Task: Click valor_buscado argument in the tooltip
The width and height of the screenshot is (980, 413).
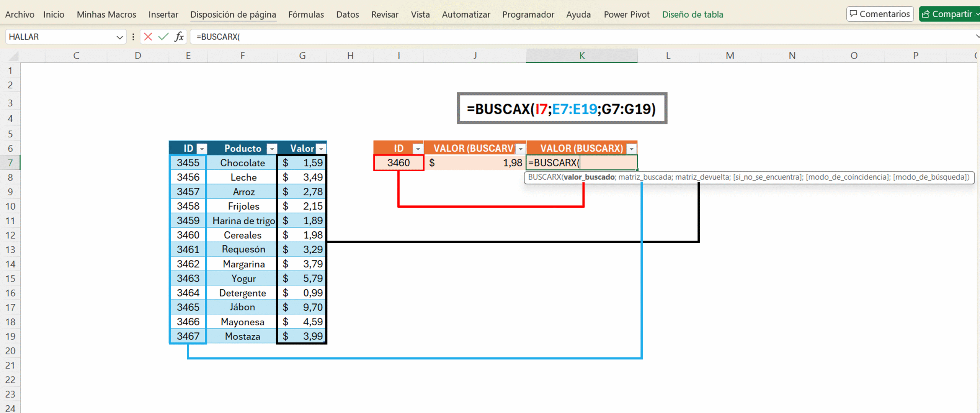Action: point(589,177)
